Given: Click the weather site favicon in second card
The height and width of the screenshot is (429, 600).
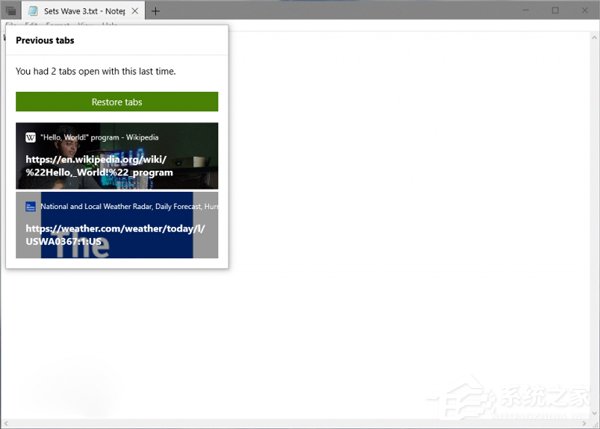Looking at the screenshot, I should pos(31,207).
